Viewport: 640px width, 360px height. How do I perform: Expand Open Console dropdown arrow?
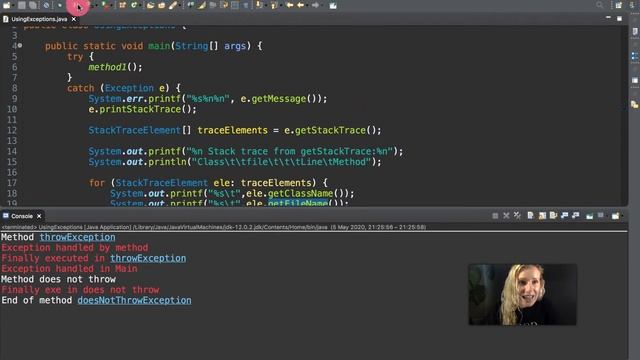[622, 216]
